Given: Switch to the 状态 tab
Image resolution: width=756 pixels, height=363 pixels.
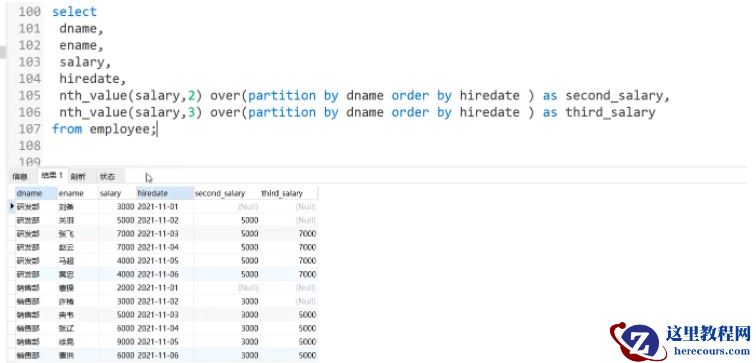Looking at the screenshot, I should pyautogui.click(x=107, y=177).
